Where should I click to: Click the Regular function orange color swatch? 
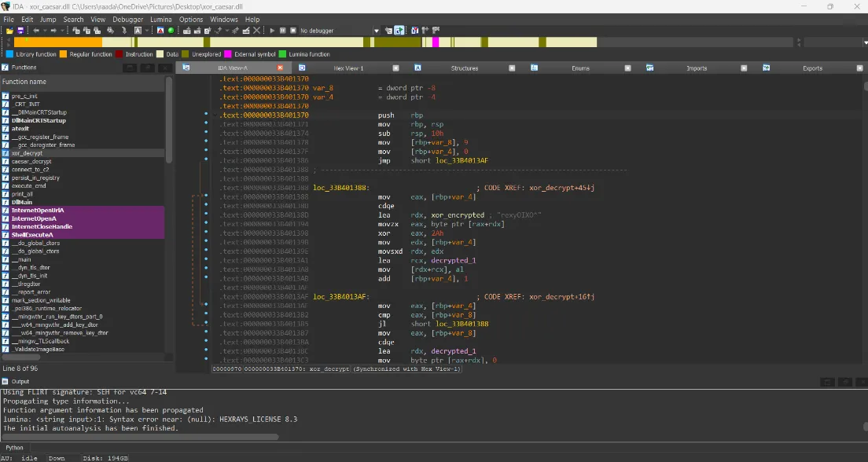pos(63,54)
